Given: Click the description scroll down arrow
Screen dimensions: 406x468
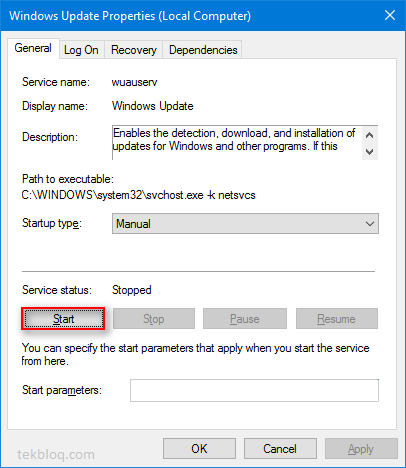Looking at the screenshot, I should tap(369, 152).
